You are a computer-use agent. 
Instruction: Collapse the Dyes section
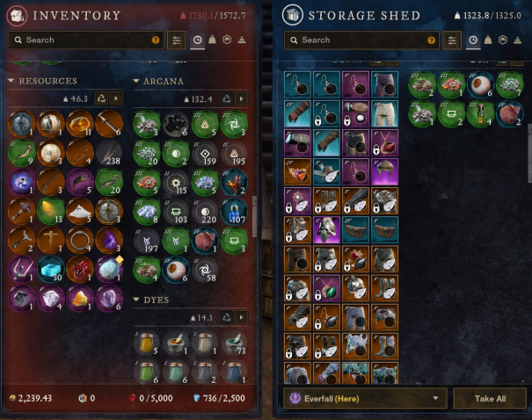point(136,300)
